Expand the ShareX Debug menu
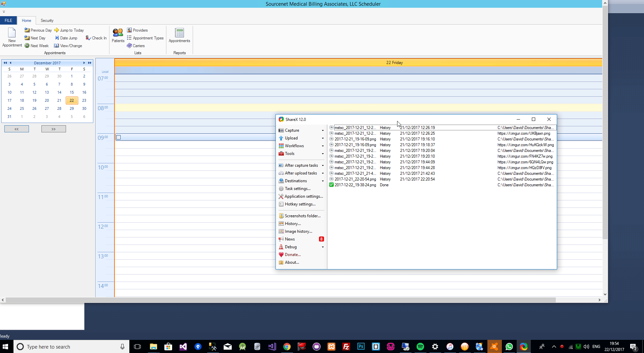 point(301,247)
